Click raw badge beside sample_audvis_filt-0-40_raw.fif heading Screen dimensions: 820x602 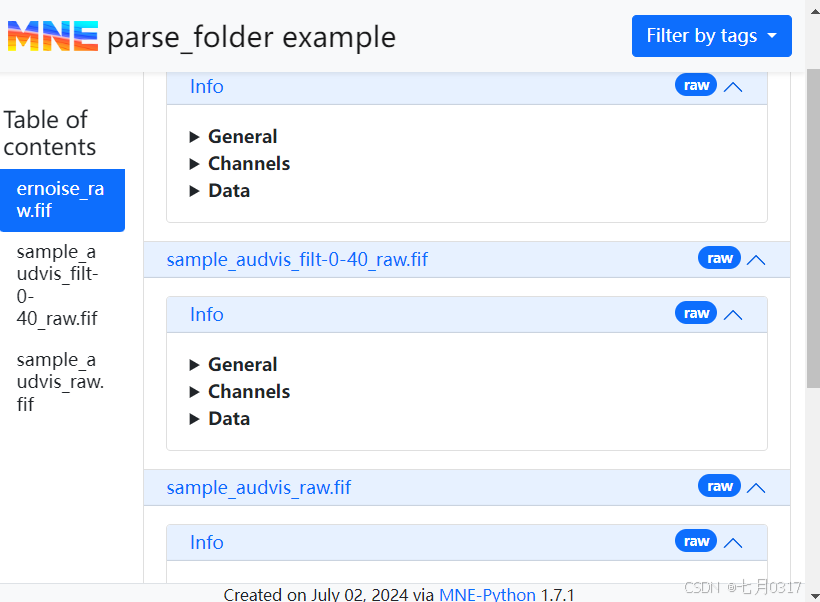coord(719,259)
